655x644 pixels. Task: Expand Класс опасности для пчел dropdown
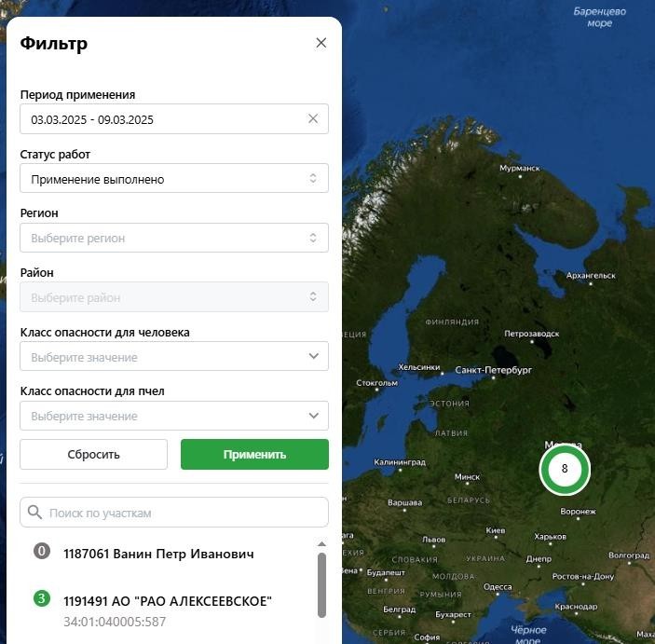[173, 416]
